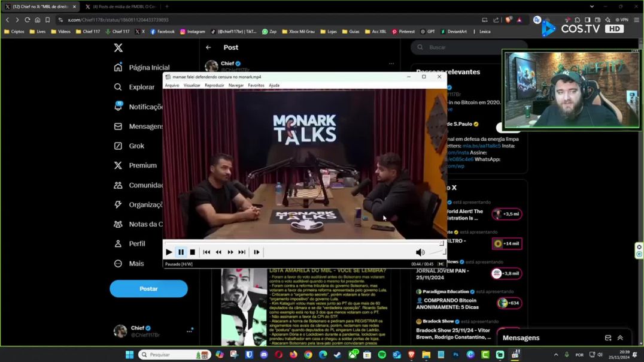Click the Buscar search field
644x362 pixels.
[x=469, y=47]
